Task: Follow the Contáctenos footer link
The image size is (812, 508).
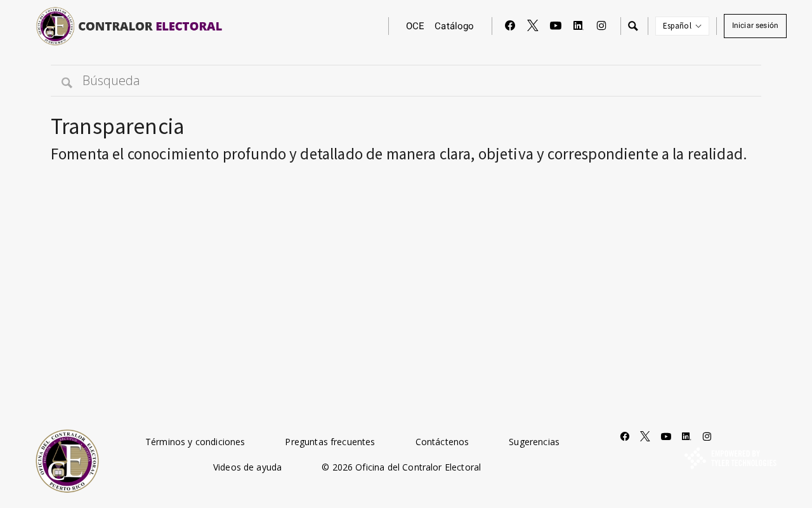Action: coord(442,442)
